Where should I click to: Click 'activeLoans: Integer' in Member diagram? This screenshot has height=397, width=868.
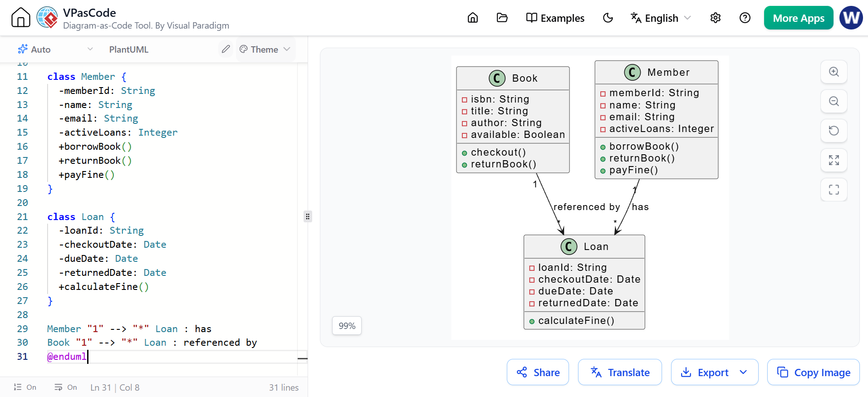662,129
